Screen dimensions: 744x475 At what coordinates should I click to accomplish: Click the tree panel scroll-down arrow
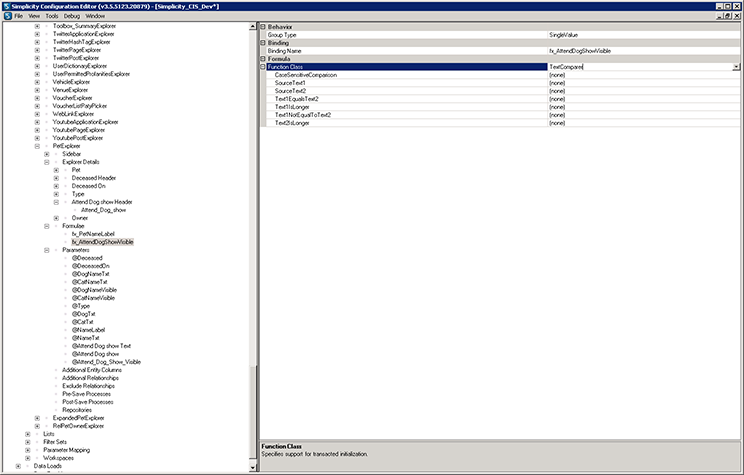(252, 467)
